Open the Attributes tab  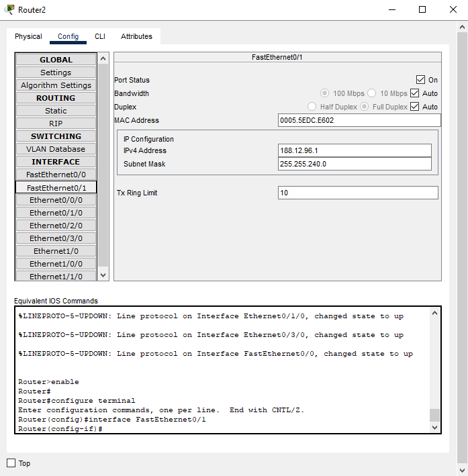tap(136, 36)
